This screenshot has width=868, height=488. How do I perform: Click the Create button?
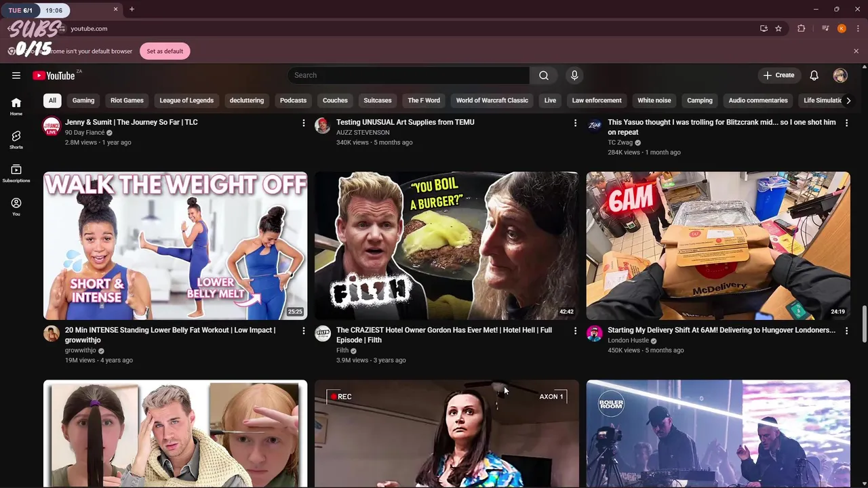(x=778, y=75)
